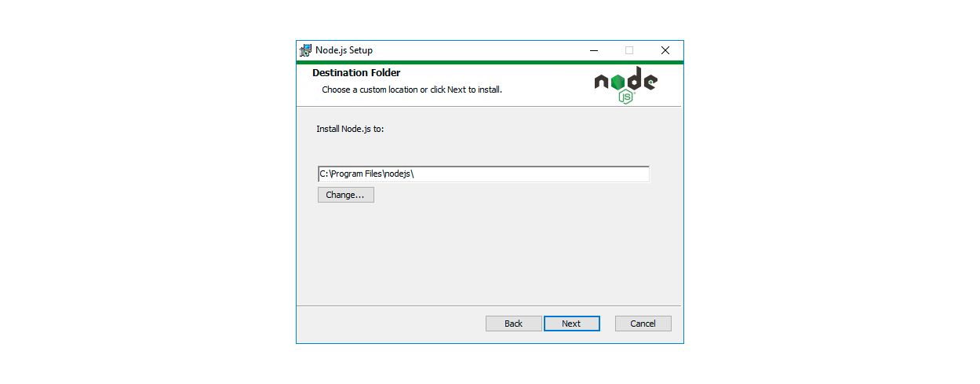Click the green JS hexagon badge in the logo
Image resolution: width=980 pixels, height=384 pixels.
pyautogui.click(x=625, y=97)
